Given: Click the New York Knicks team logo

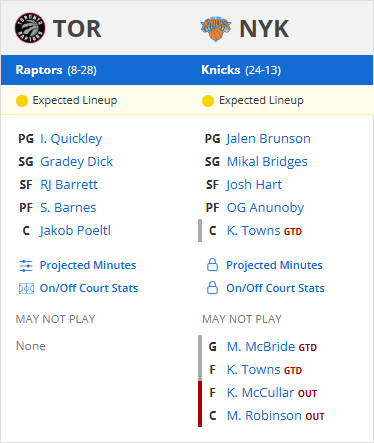Looking at the screenshot, I should coord(216,29).
